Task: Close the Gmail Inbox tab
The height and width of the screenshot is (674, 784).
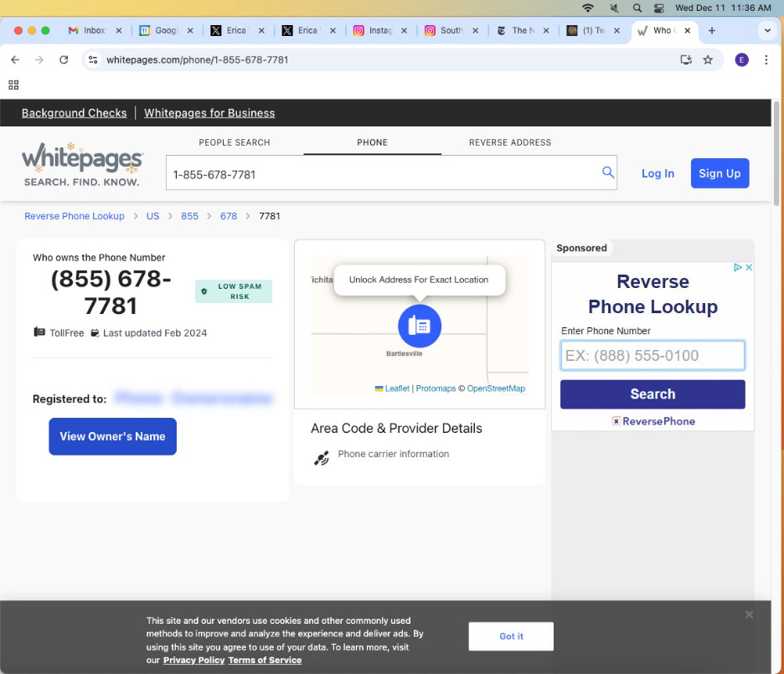Action: 118,30
